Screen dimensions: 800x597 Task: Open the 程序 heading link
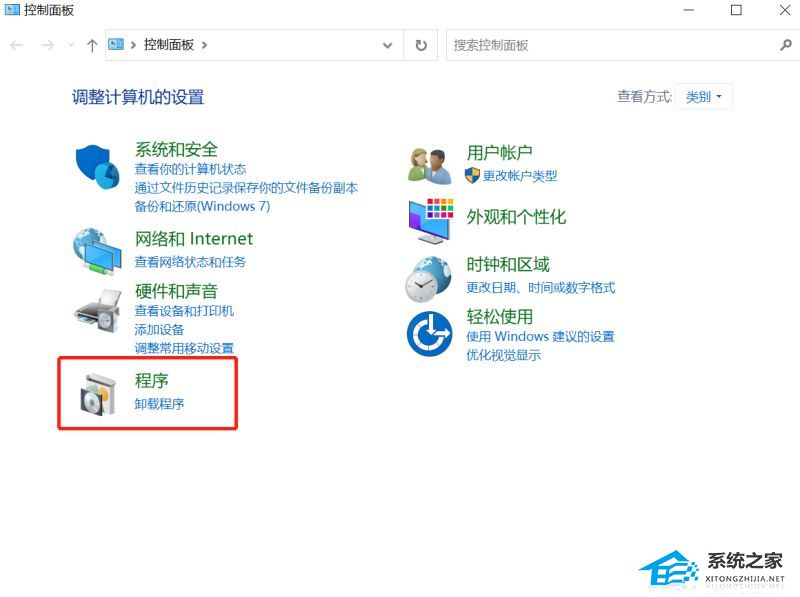pos(152,381)
